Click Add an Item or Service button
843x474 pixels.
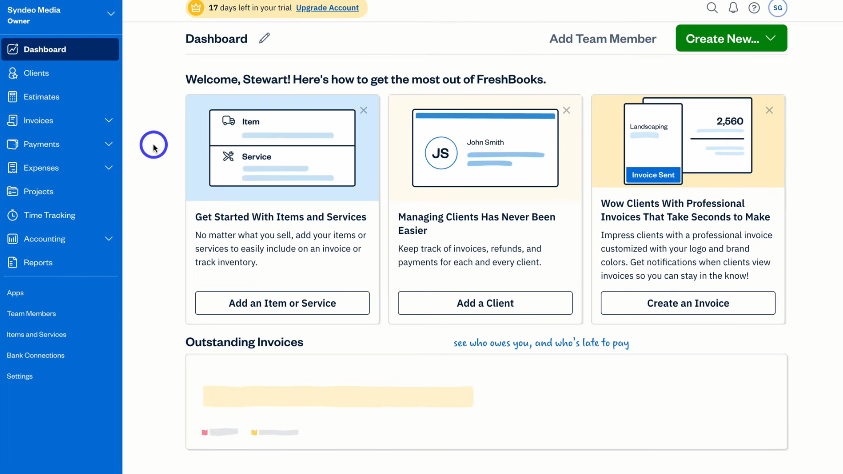[282, 303]
